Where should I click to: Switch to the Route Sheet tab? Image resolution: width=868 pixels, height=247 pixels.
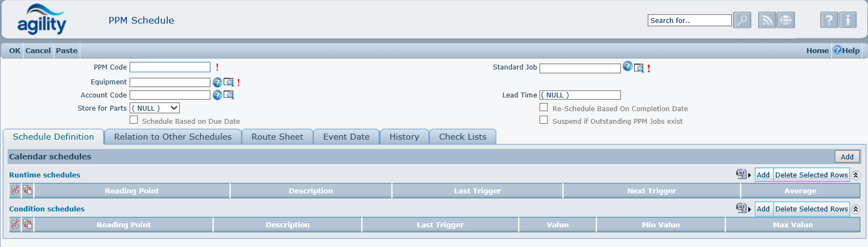click(277, 137)
